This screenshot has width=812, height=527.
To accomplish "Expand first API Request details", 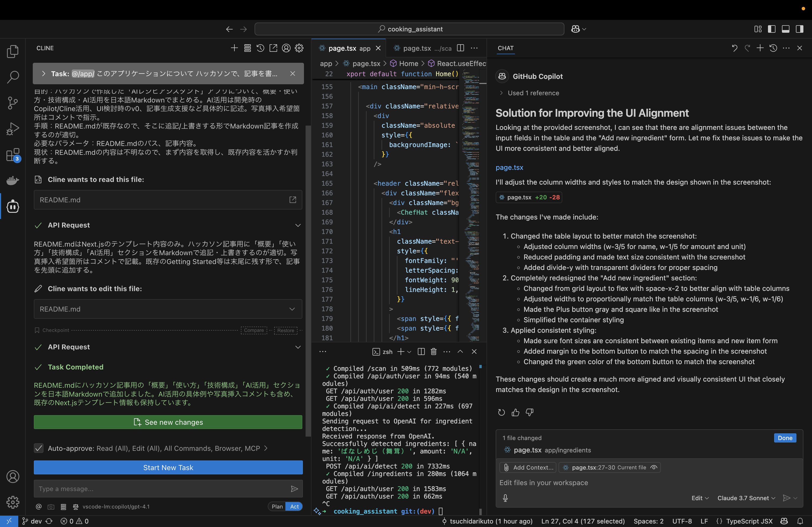I will coord(298,225).
